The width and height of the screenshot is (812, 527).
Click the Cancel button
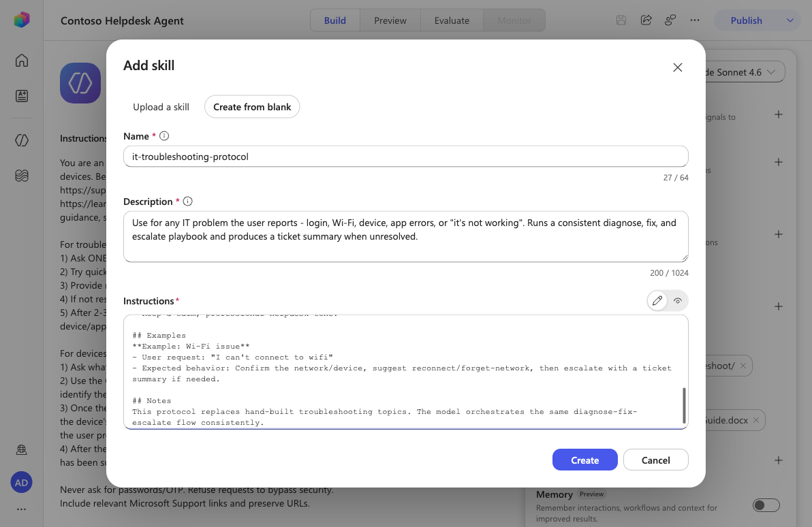[655, 460]
